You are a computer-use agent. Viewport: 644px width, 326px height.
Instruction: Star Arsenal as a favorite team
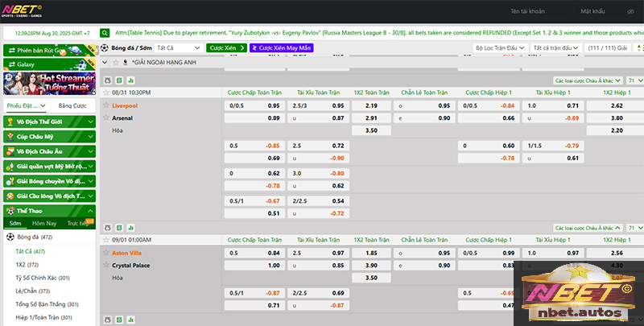(x=106, y=118)
